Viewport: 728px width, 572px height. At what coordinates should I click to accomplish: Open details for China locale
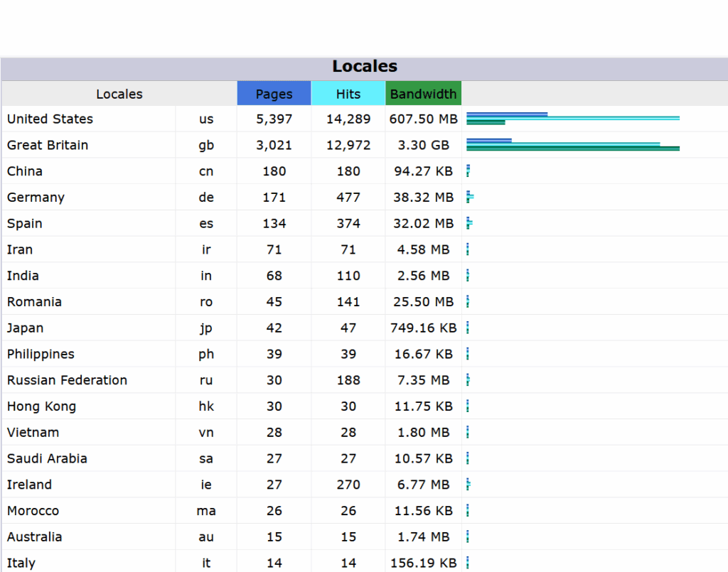[24, 171]
